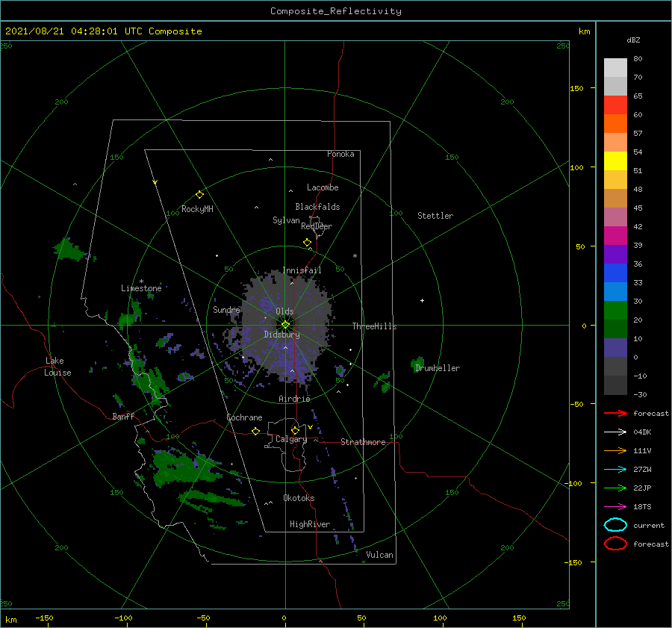The height and width of the screenshot is (628, 672).
Task: Click the Lacombe label
Action: [323, 187]
